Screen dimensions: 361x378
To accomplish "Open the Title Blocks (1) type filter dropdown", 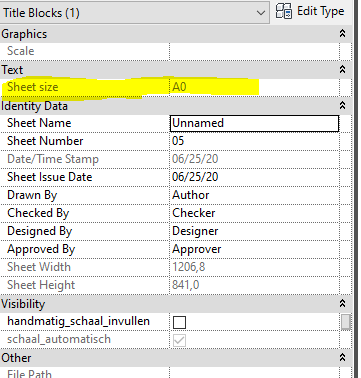I will tap(135, 13).
